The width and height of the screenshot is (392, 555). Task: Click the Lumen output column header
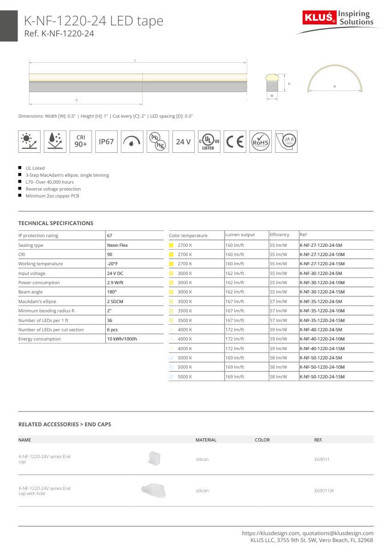pos(240,234)
